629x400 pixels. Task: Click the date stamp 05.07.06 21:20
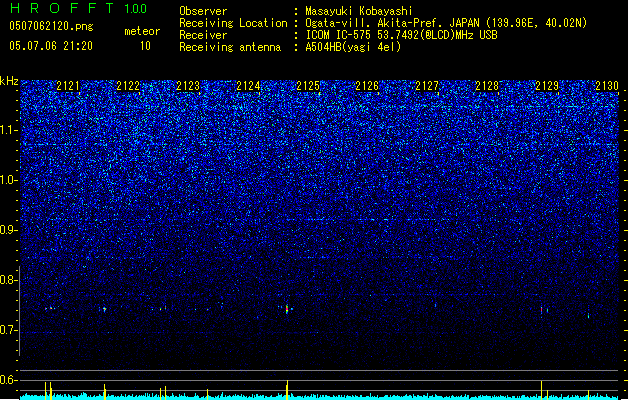(51, 46)
